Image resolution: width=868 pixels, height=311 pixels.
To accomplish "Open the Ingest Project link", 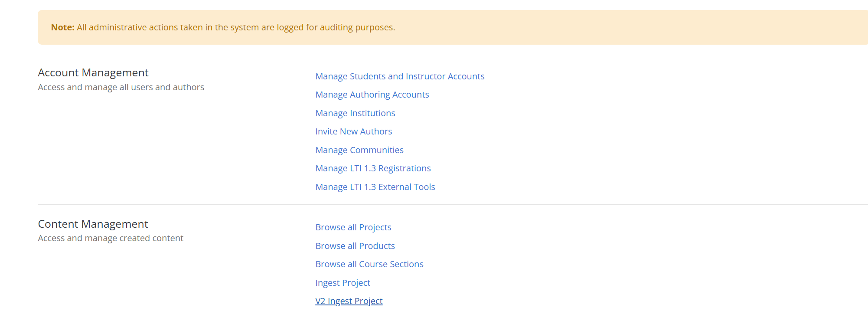I will (343, 283).
